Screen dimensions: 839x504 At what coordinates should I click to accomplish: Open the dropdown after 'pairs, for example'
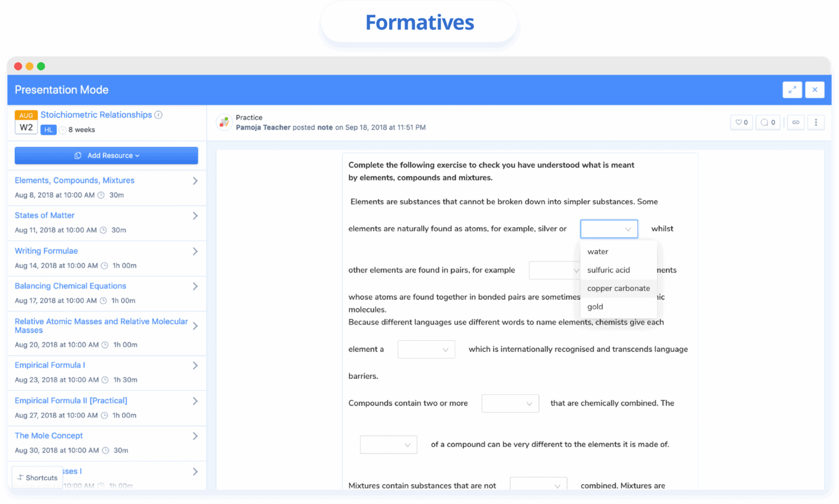555,270
